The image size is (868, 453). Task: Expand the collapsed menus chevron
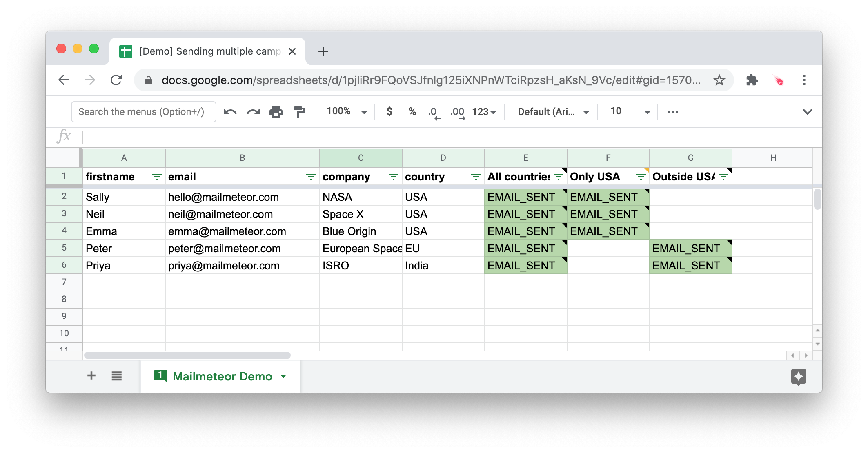coord(808,112)
